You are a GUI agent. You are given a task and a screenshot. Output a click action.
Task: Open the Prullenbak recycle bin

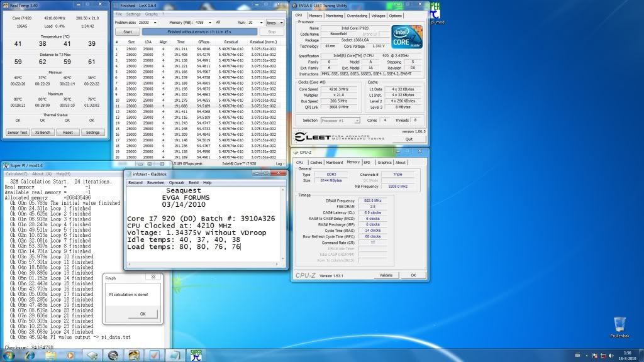pyautogui.click(x=619, y=324)
